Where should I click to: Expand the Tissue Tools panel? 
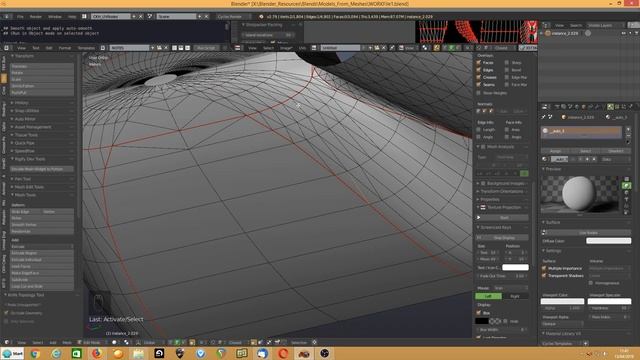(x=26, y=135)
